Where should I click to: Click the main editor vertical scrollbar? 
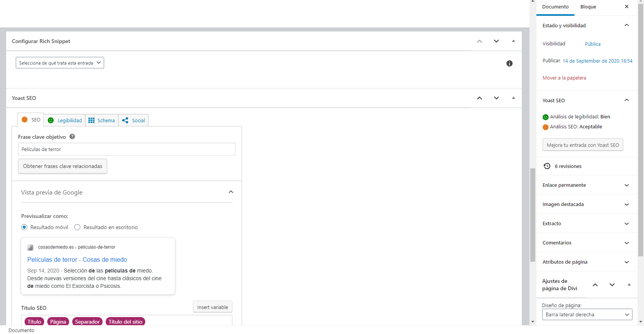tap(533, 215)
